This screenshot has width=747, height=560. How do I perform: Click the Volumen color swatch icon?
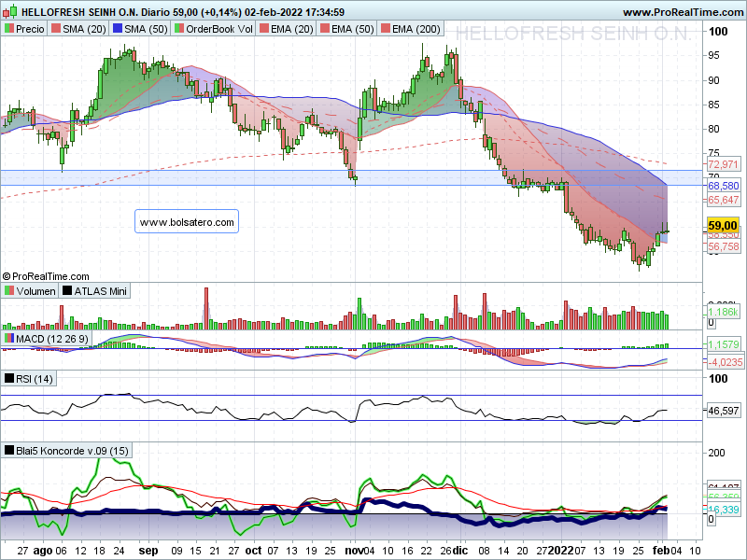click(x=9, y=290)
